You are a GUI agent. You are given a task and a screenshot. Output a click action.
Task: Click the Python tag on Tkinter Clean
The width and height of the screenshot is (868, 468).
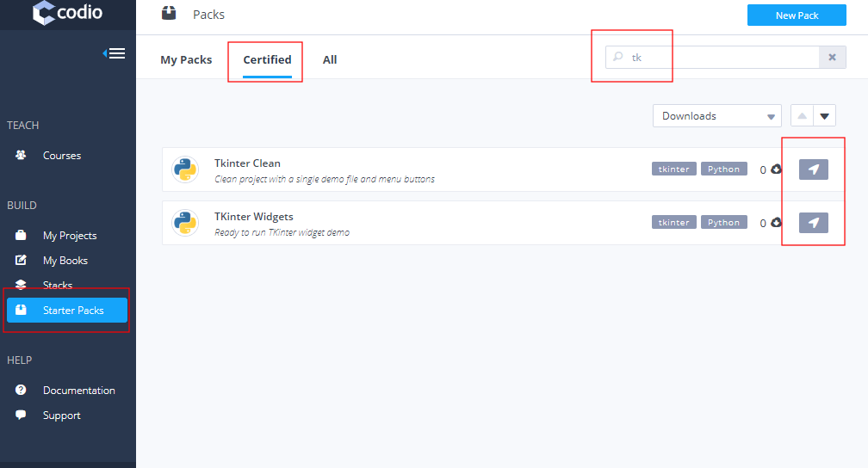tap(723, 169)
